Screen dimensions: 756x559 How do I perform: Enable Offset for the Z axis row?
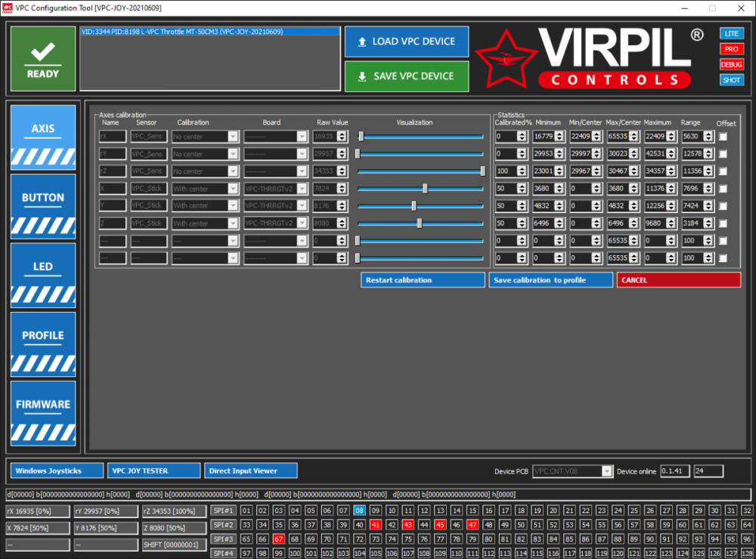point(723,223)
